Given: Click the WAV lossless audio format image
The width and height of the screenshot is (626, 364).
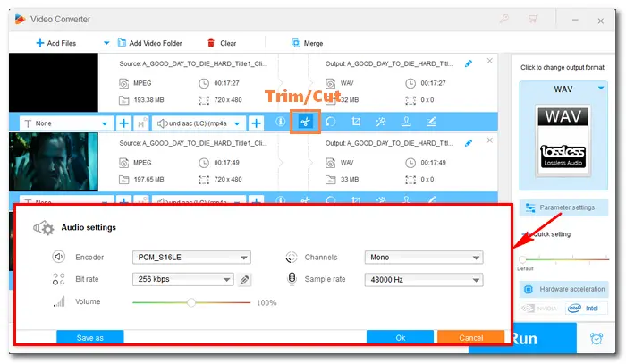Looking at the screenshot, I should (x=563, y=140).
